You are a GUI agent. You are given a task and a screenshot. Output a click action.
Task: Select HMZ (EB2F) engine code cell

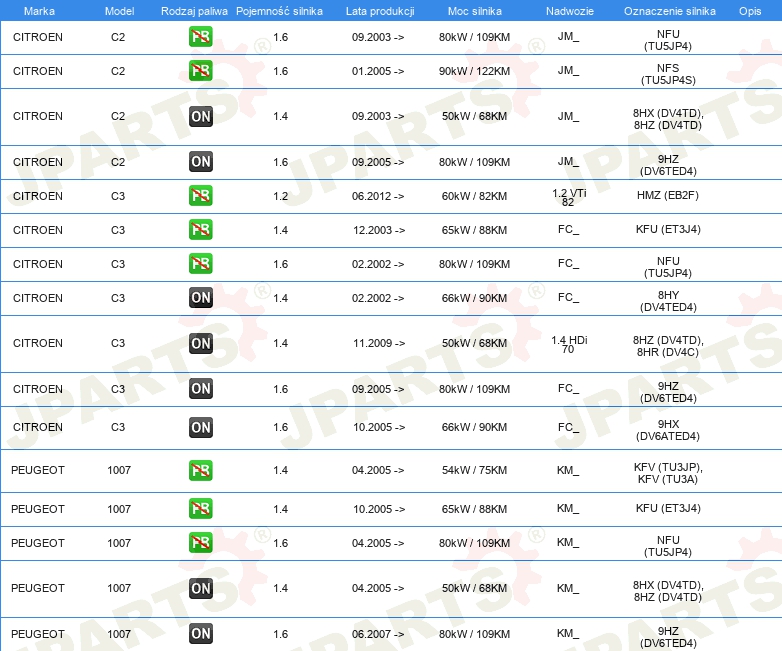[x=668, y=196]
